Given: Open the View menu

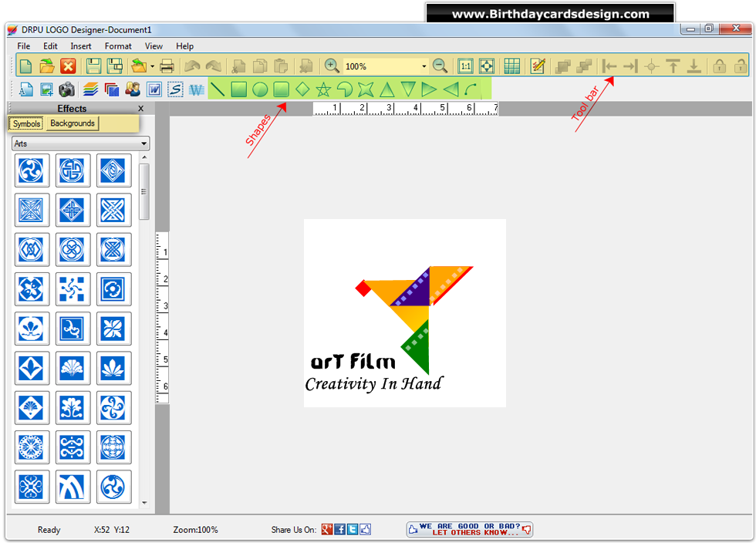Looking at the screenshot, I should [x=154, y=46].
